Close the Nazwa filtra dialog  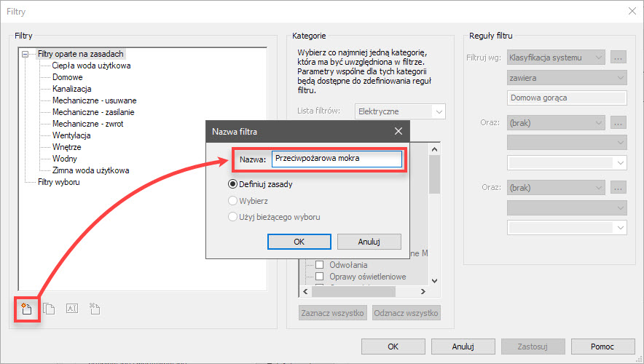tap(398, 132)
